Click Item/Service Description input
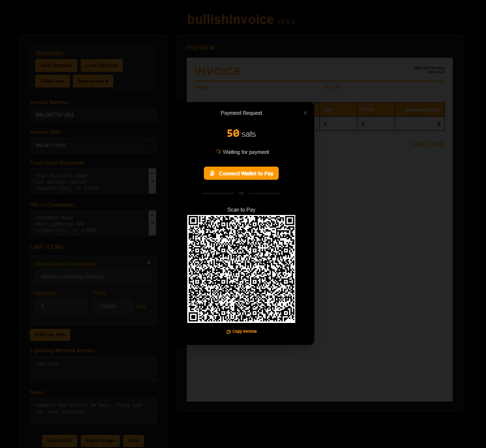This screenshot has width=486, height=448. pos(93,277)
